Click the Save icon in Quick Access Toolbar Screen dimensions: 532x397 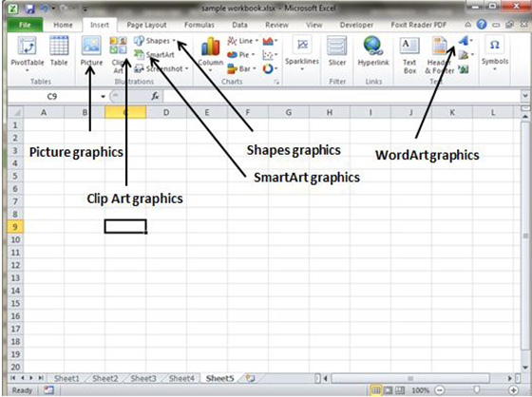tap(29, 9)
